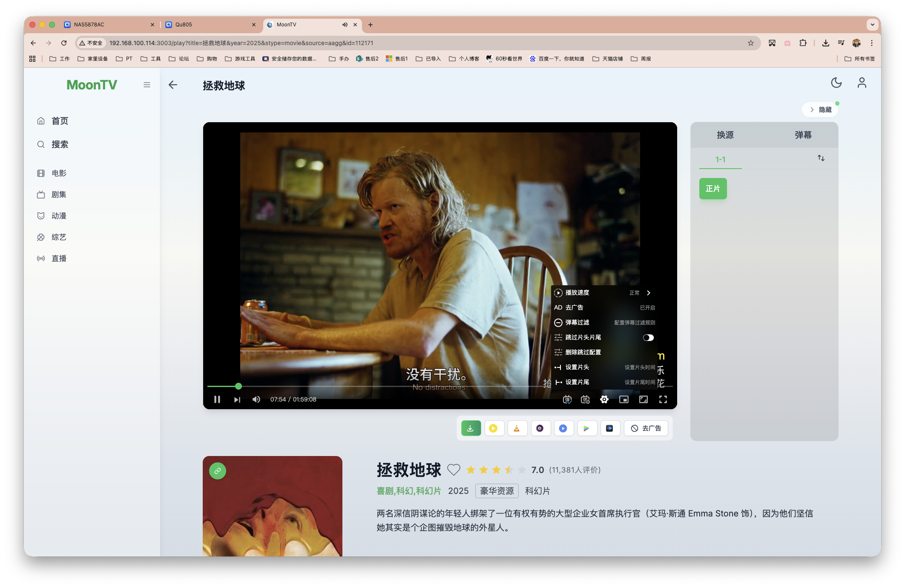Screen dimensions: 905x588
Task: Open danmaku sending settings icon
Action: [x=585, y=399]
